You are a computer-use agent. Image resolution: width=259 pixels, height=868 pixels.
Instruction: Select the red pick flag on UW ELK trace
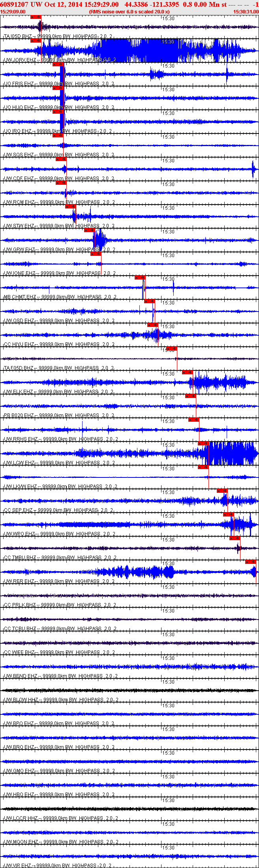coord(187,372)
